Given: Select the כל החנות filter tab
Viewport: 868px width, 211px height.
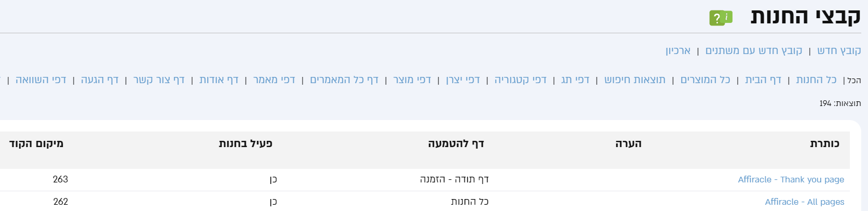Looking at the screenshot, I should click(816, 80).
